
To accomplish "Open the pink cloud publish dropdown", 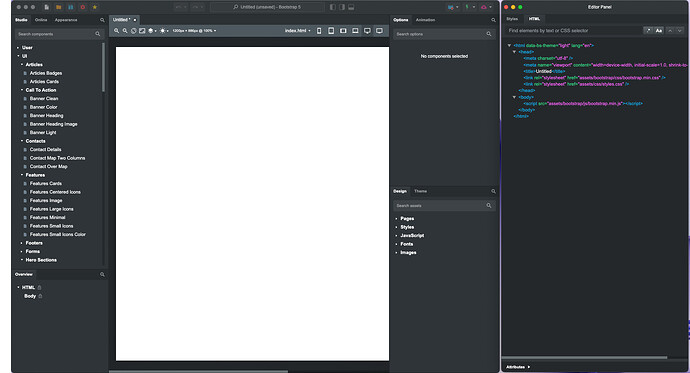I will pyautogui.click(x=486, y=7).
